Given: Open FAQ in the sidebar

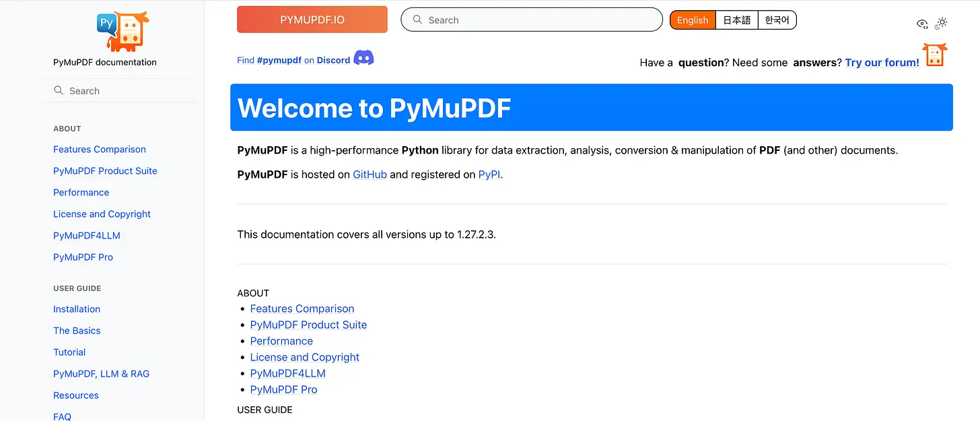Looking at the screenshot, I should point(62,416).
